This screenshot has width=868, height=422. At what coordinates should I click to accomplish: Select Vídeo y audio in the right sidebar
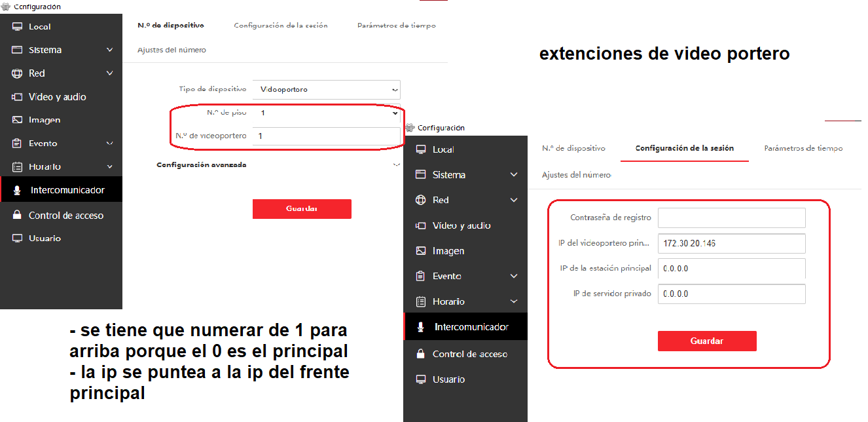461,225
